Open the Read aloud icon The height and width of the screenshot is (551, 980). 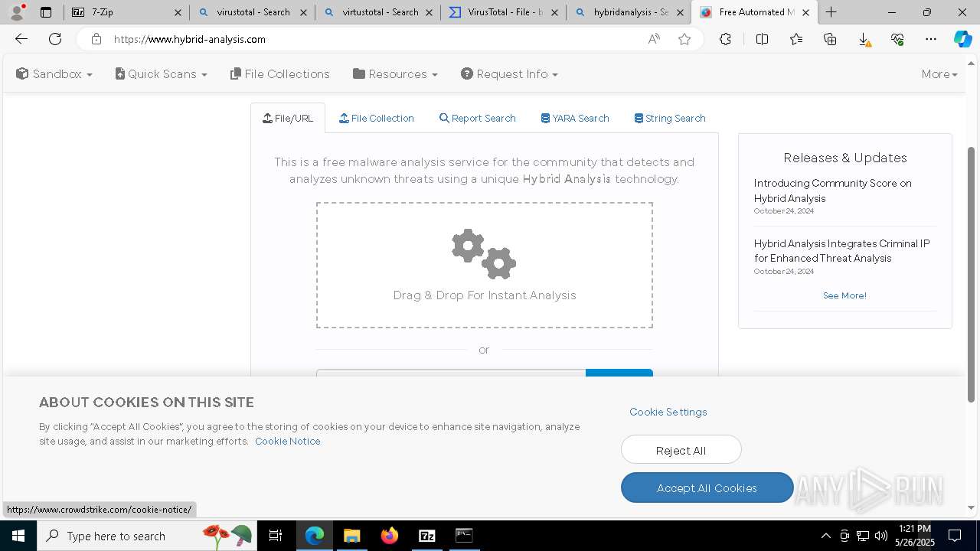pos(654,39)
